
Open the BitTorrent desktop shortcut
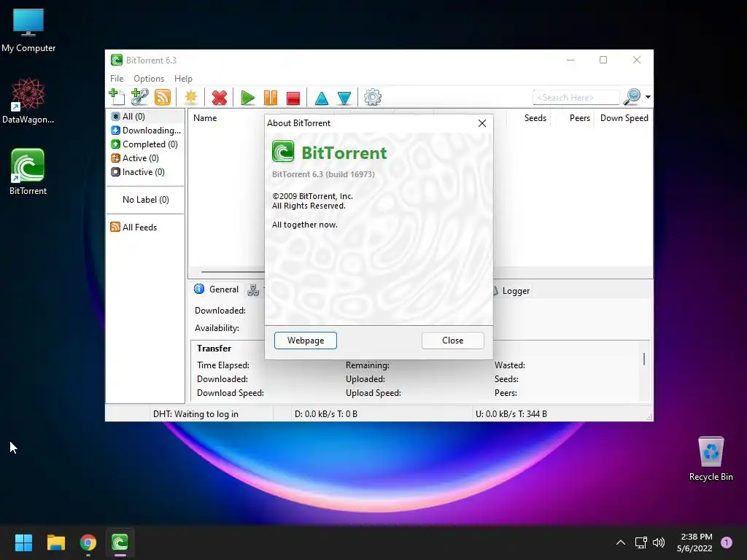[28, 172]
